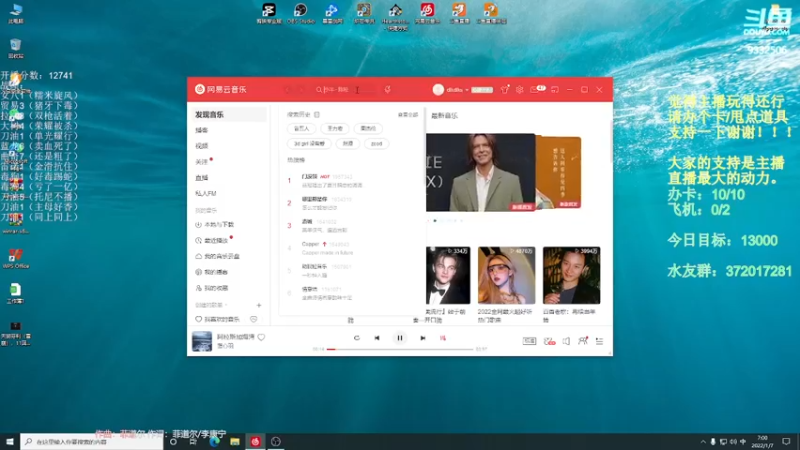Open heartbeat mode icon beside liked music
Image resolution: width=800 pixels, height=450 pixels.
pyautogui.click(x=254, y=319)
